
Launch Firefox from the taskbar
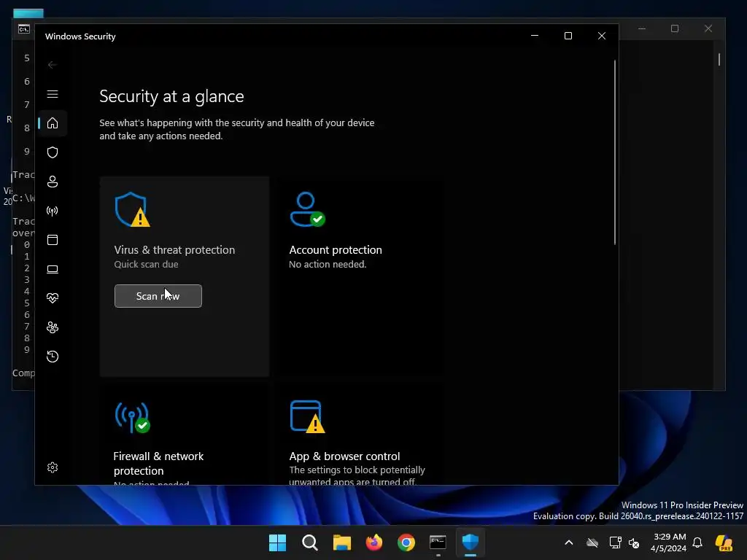pyautogui.click(x=374, y=542)
